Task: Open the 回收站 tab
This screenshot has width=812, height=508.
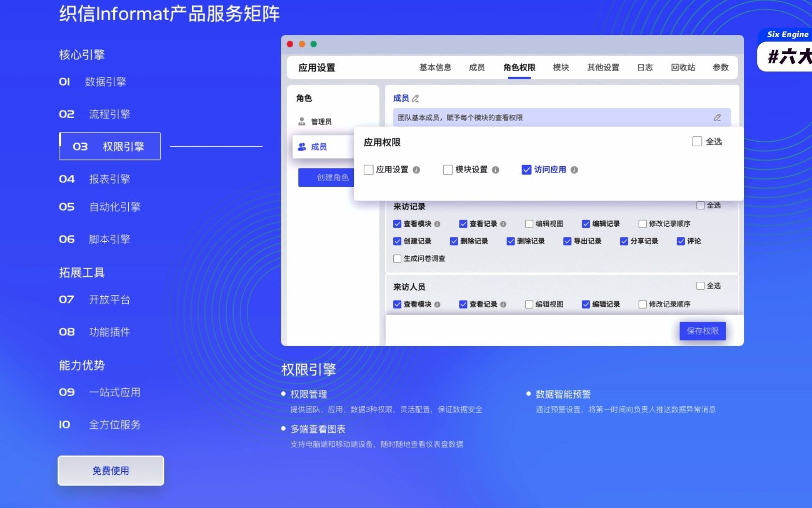Action: [683, 68]
